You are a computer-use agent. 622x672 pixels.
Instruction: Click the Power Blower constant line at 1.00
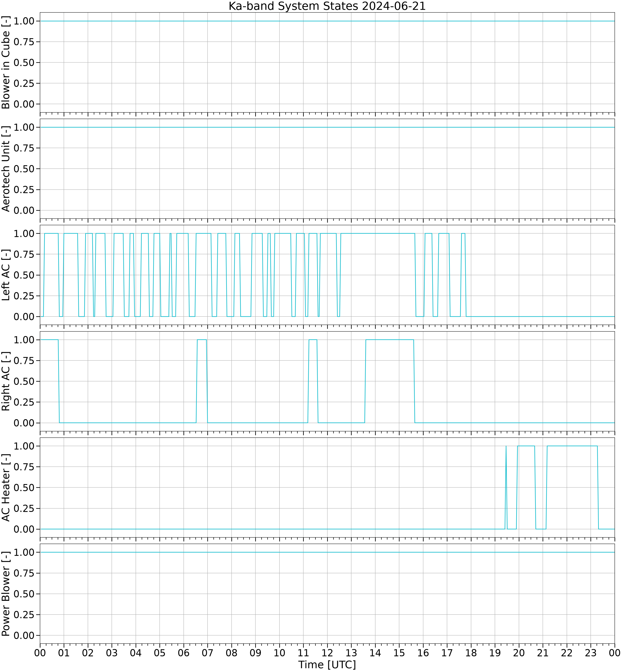pyautogui.click(x=327, y=552)
